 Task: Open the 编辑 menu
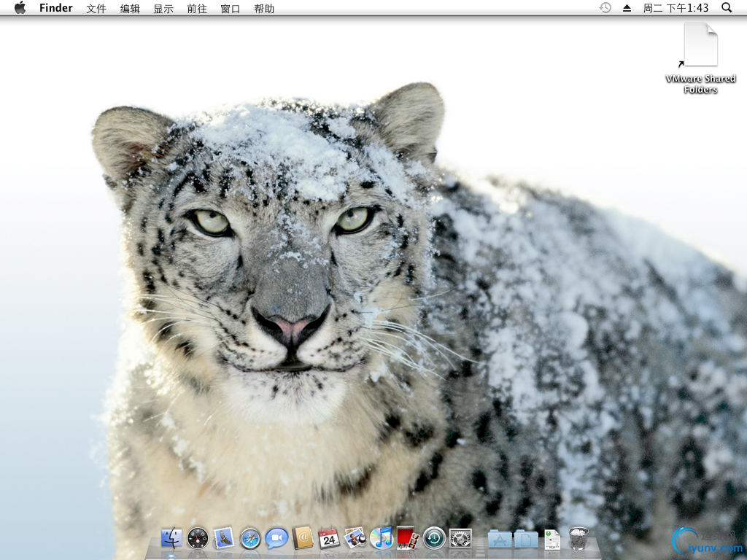coord(130,9)
